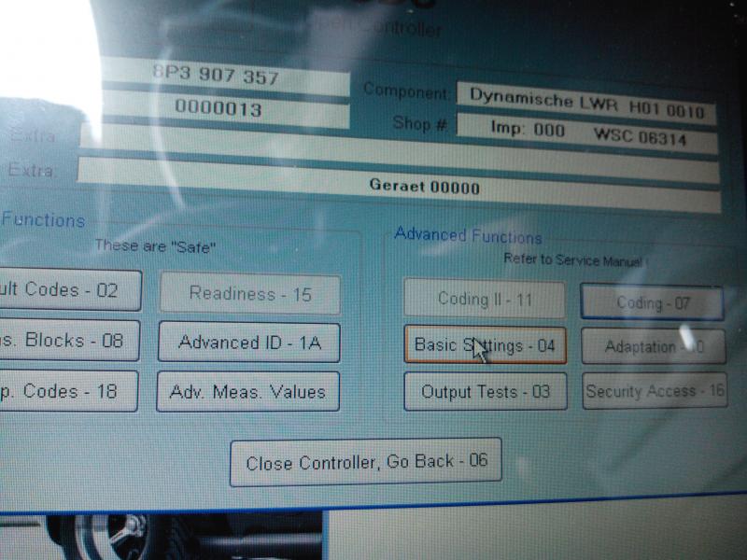Open Coding - 07 function
The width and height of the screenshot is (747, 560).
click(x=652, y=302)
